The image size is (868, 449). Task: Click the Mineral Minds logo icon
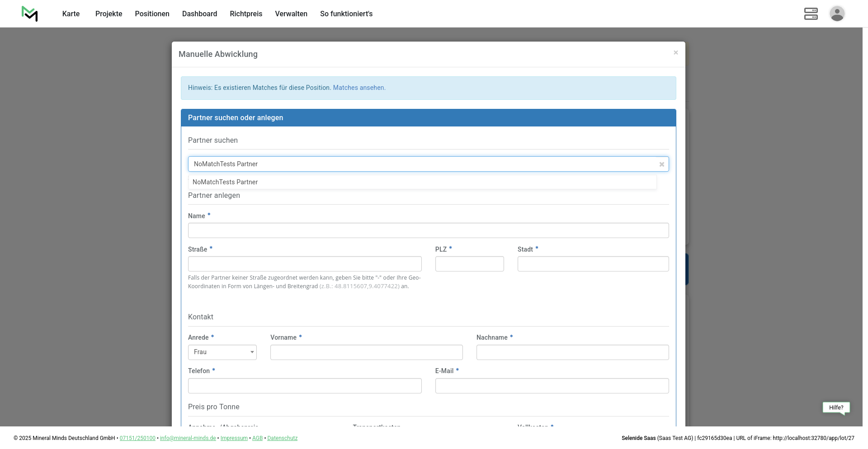(x=30, y=14)
